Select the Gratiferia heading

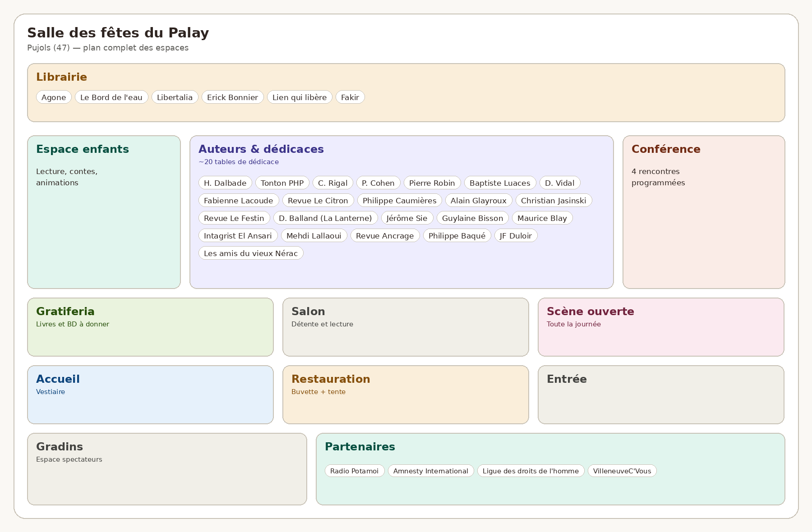[65, 312]
